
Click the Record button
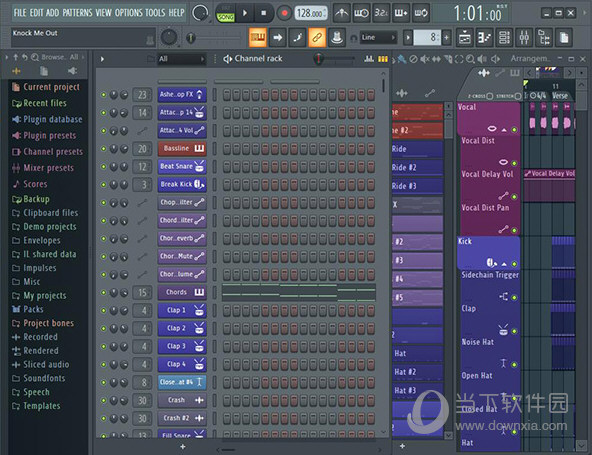[284, 13]
